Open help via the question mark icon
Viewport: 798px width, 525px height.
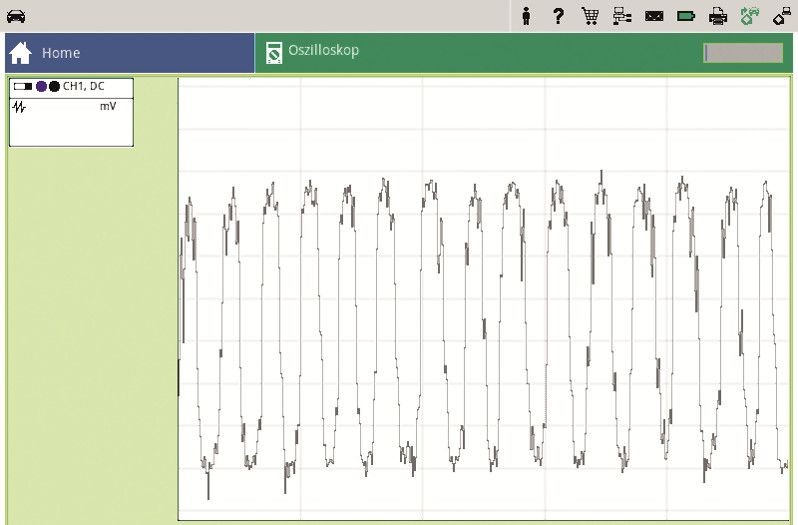(558, 16)
